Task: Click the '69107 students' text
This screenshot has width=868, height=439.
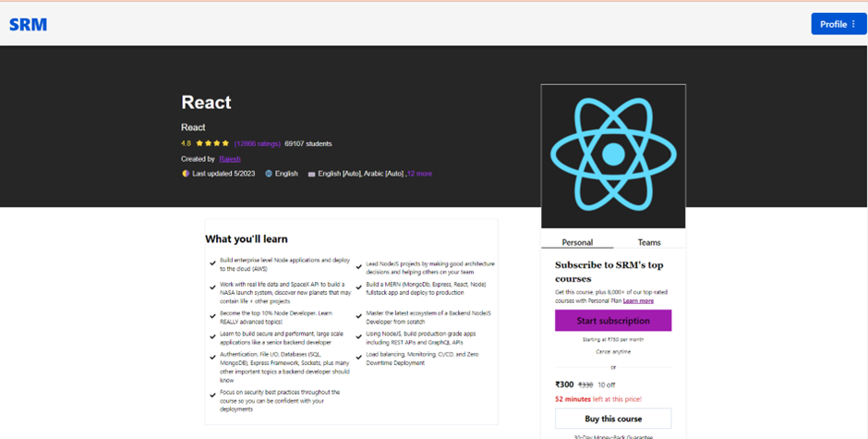Action: [308, 143]
